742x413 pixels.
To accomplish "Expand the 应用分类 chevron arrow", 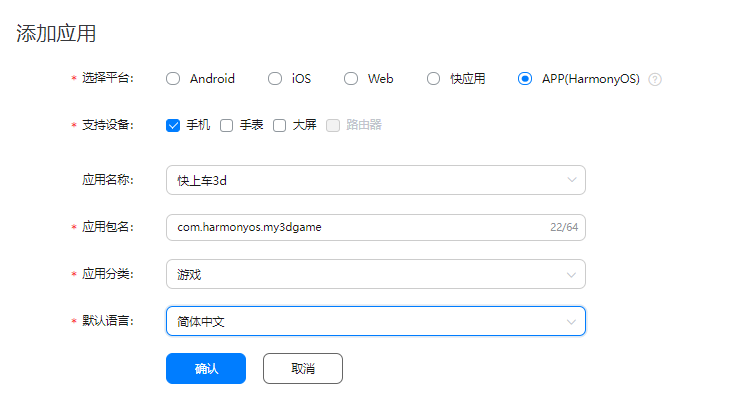I will pos(571,275).
